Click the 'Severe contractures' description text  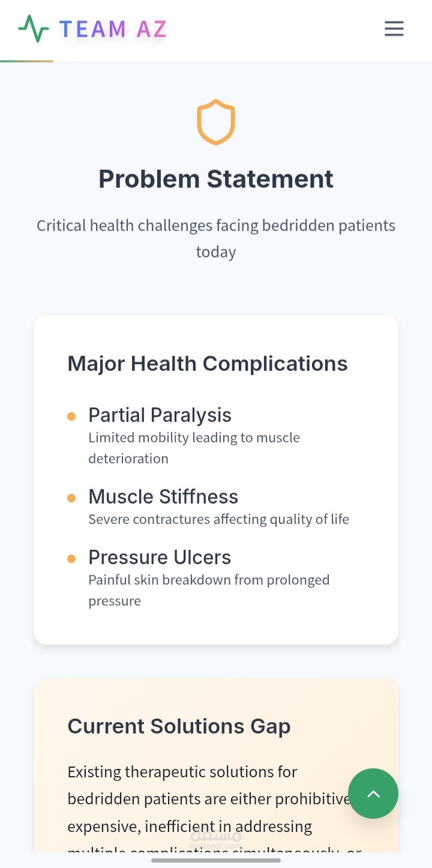[218, 519]
